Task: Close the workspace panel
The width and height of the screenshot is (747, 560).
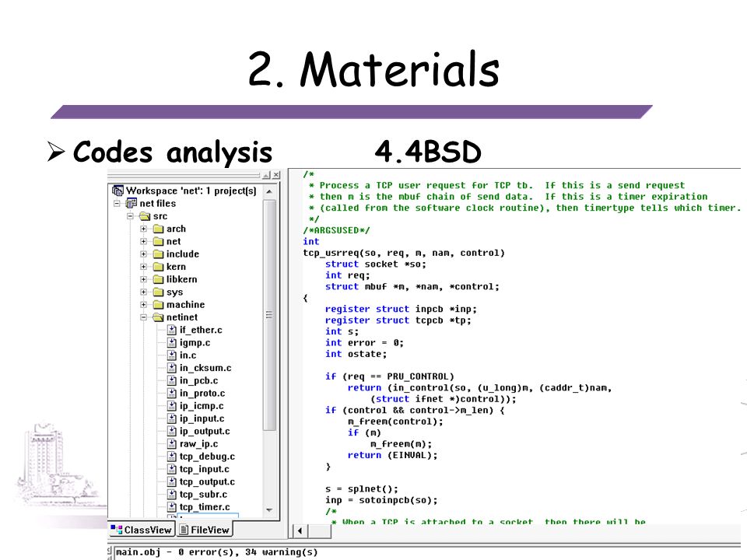Action: point(275,175)
